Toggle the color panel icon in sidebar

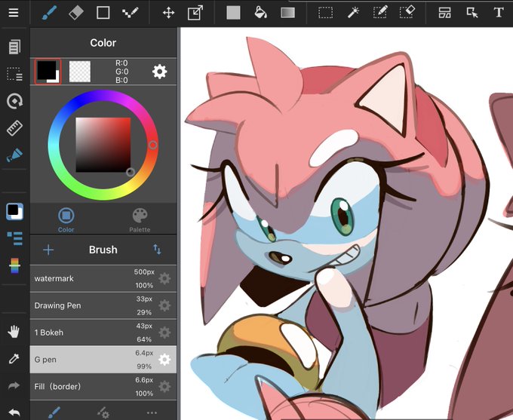pyautogui.click(x=14, y=212)
